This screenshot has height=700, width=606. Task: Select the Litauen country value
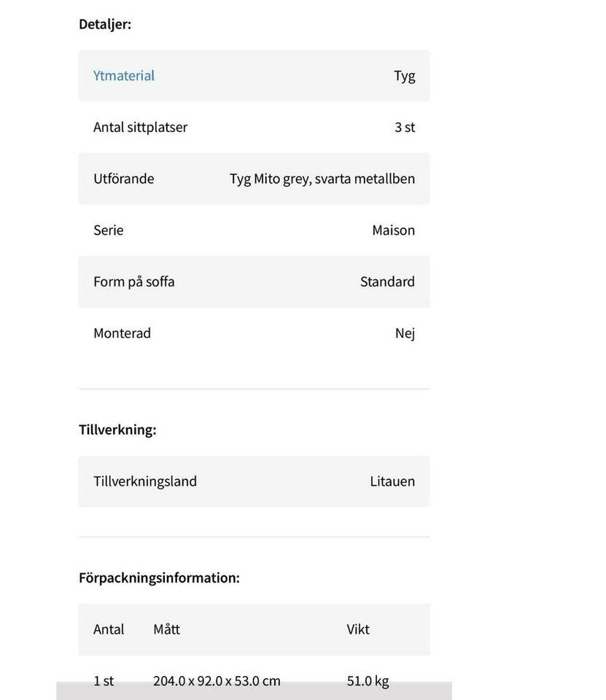(x=392, y=481)
